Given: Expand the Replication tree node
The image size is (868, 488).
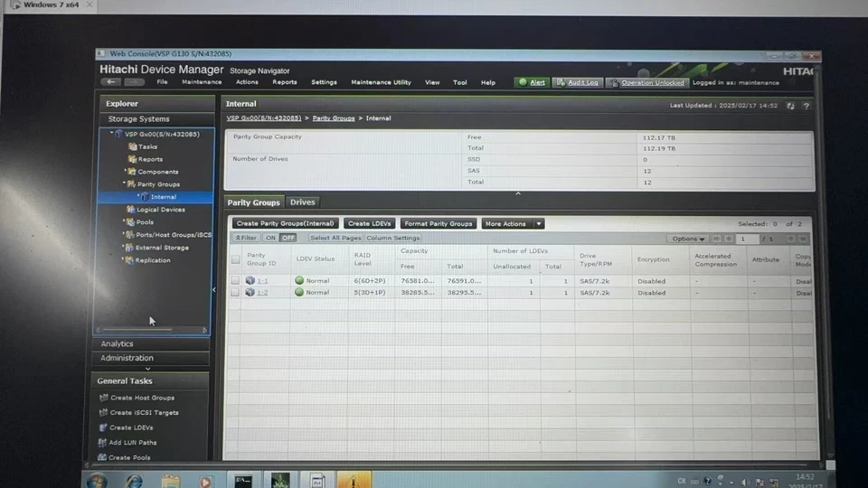Looking at the screenshot, I should (x=122, y=259).
